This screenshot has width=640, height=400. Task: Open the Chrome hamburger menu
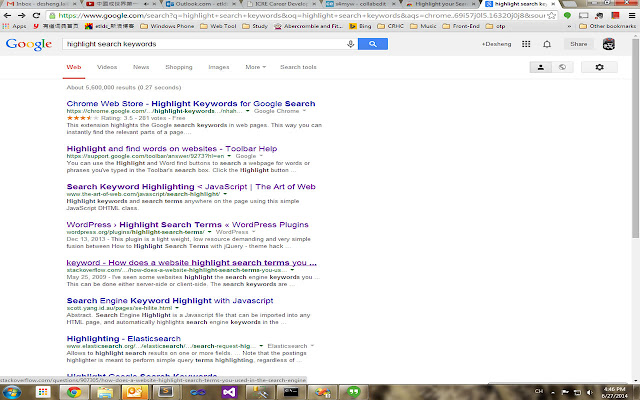tap(631, 16)
